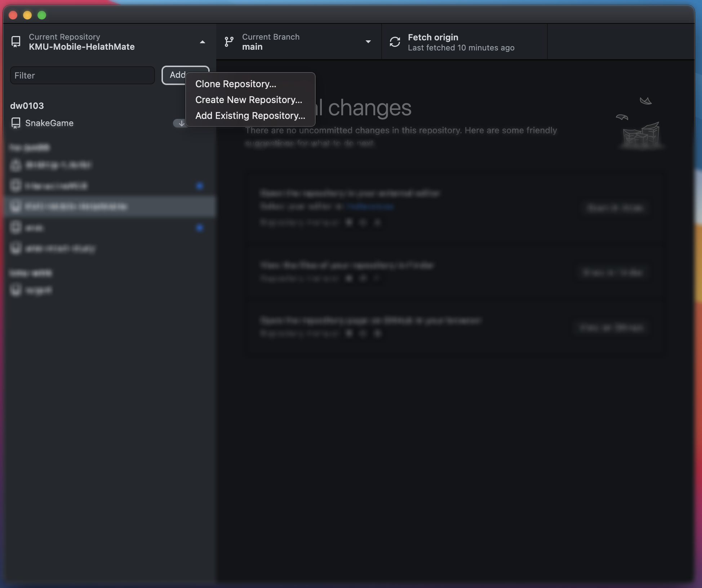Click the dw0103 account group header
702x588 pixels.
(x=27, y=106)
